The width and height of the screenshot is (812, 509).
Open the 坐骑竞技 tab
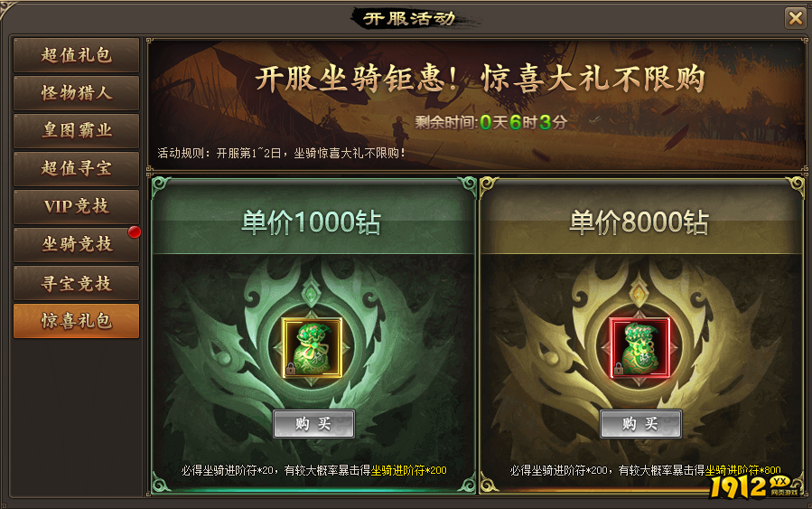click(76, 244)
